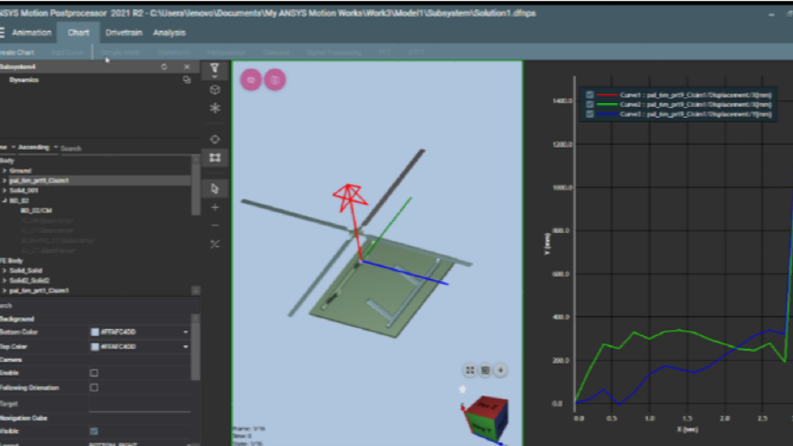Click the Calculus toolbar item
Image resolution: width=793 pixels, height=446 pixels.
(276, 52)
